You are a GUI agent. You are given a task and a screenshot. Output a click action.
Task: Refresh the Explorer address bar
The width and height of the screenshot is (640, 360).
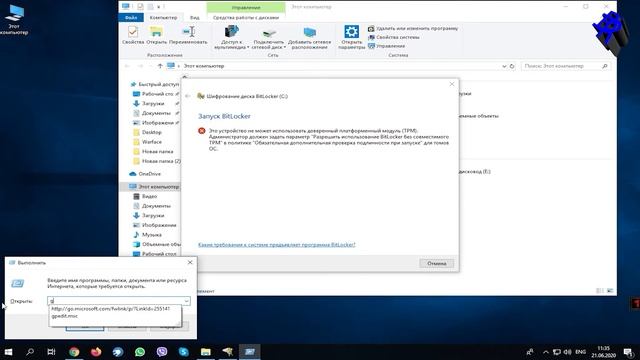pos(512,66)
